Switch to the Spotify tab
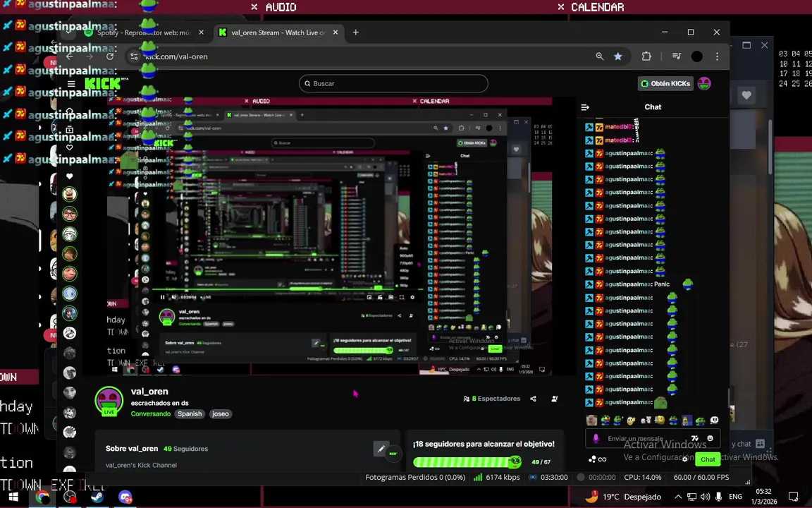812x508 pixels. (x=144, y=32)
